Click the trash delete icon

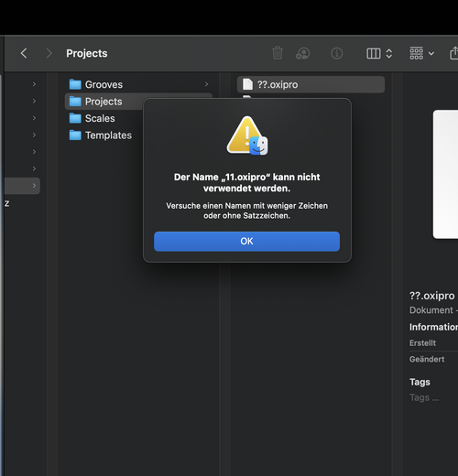click(x=278, y=53)
